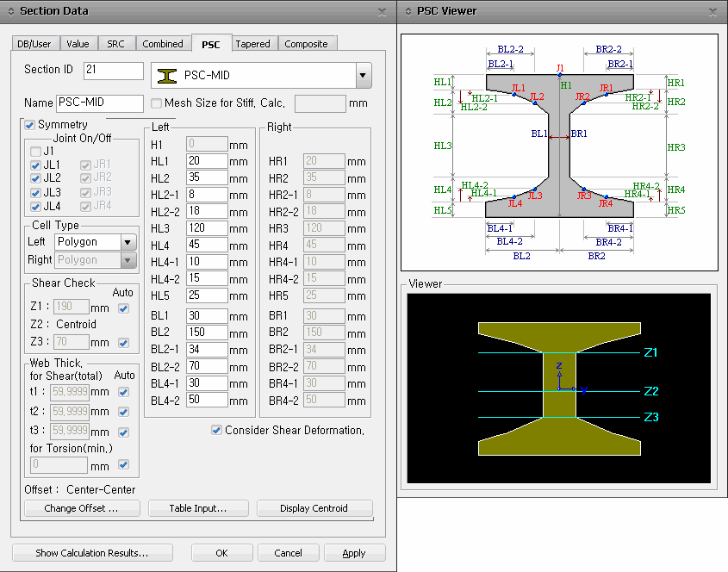
Task: Toggle the Symmetry checkbox
Action: [30, 125]
